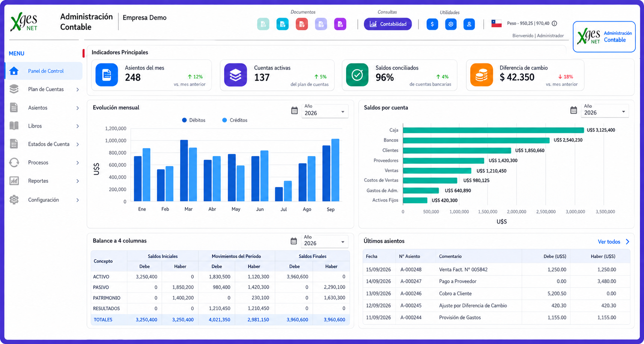Image resolution: width=644 pixels, height=344 pixels.
Task: Click the calendar icon in Balance a 4 columnas
Action: [x=294, y=241]
